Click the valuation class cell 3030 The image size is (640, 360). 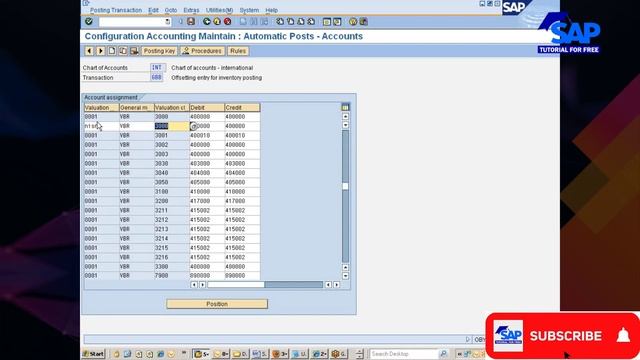[172, 164]
